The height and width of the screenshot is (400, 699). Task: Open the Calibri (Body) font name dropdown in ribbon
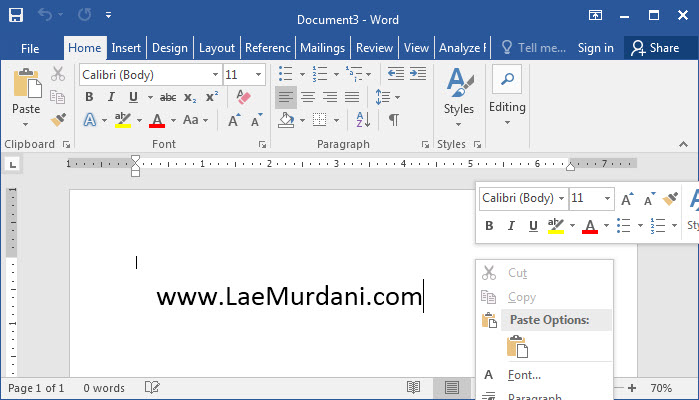coord(215,75)
